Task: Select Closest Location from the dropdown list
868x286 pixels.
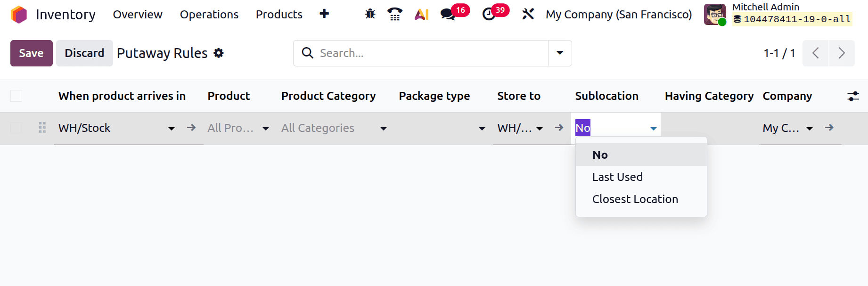Action: tap(635, 199)
